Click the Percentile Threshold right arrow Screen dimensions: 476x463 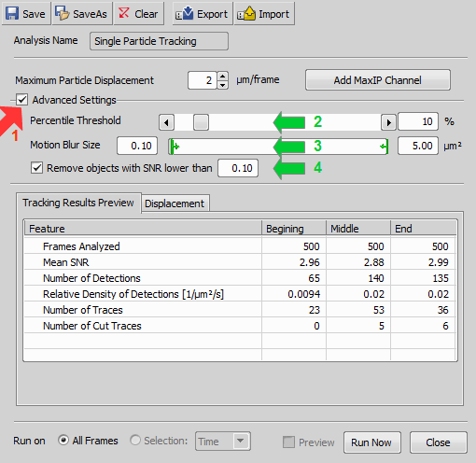coord(388,122)
